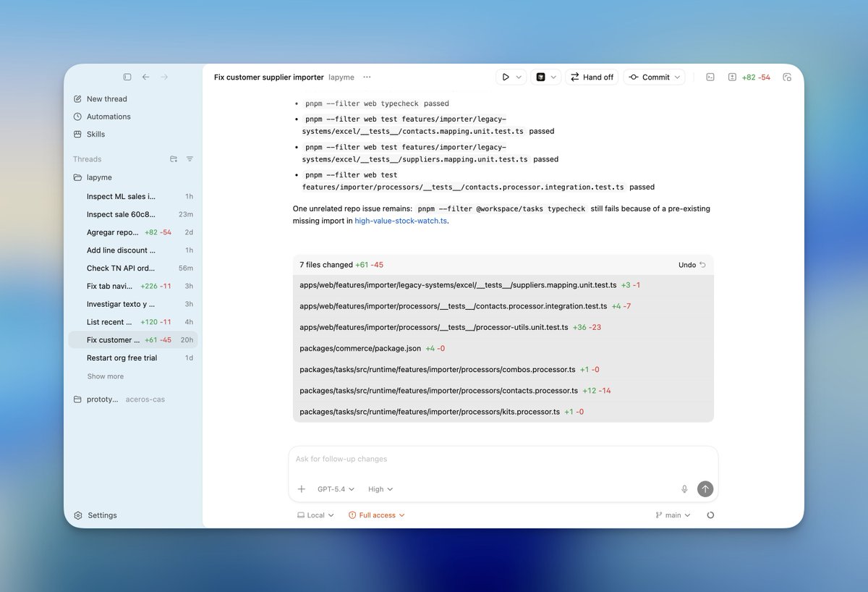Open packages/tasks contacts.processor.ts file row

[503, 390]
